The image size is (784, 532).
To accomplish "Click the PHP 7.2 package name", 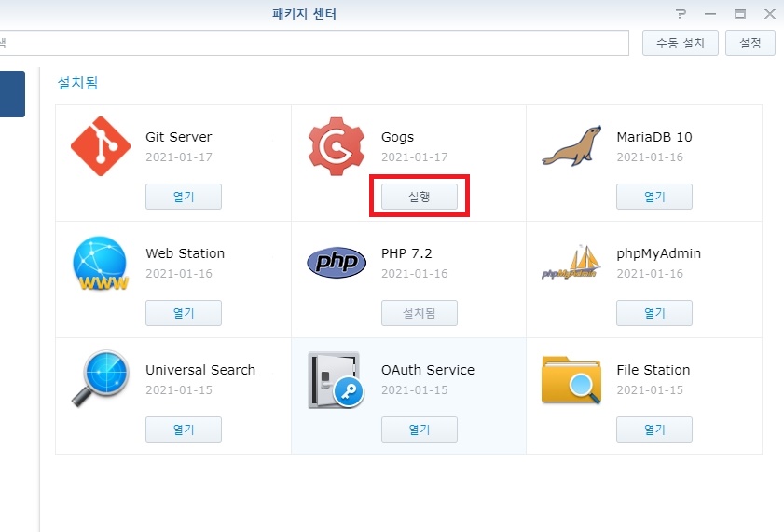I will (406, 253).
